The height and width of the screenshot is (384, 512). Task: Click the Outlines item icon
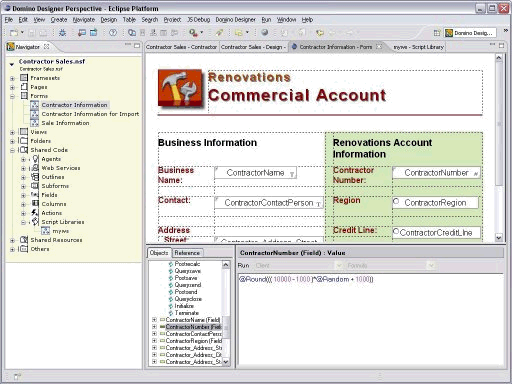(x=35, y=177)
